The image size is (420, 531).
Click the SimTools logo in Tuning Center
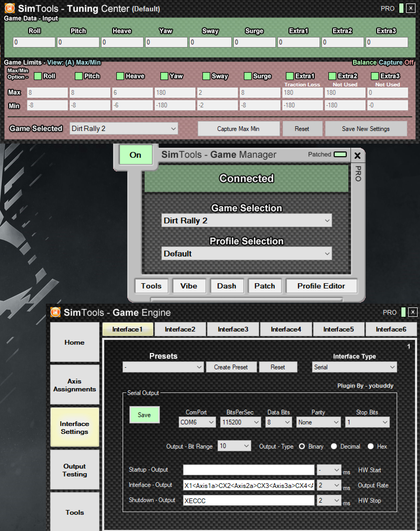click(x=10, y=8)
